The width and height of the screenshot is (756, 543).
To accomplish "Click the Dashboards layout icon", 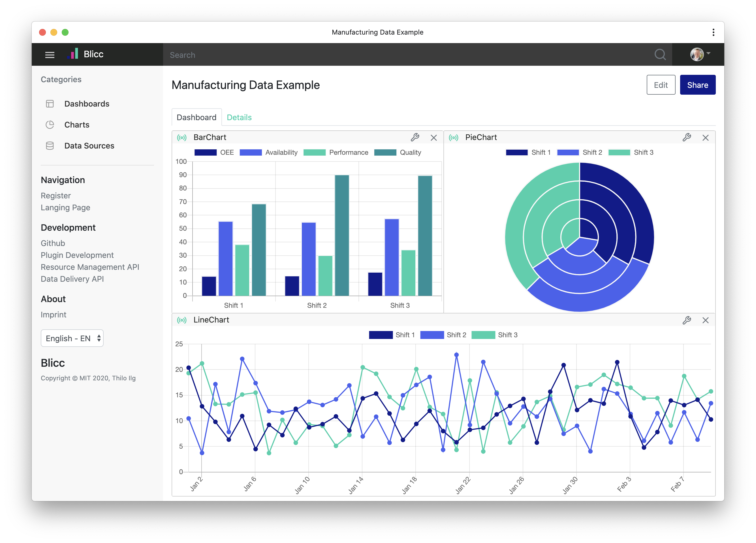I will click(x=50, y=104).
